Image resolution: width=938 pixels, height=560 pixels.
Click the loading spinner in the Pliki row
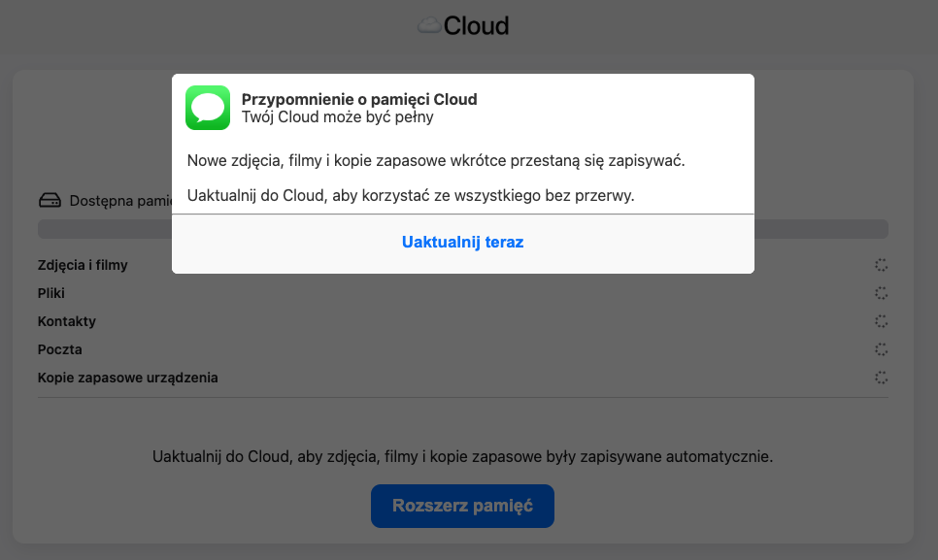pyautogui.click(x=881, y=293)
